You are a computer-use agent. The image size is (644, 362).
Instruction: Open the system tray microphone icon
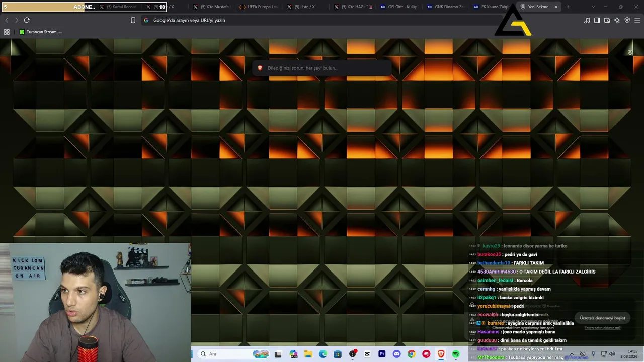[593, 354]
